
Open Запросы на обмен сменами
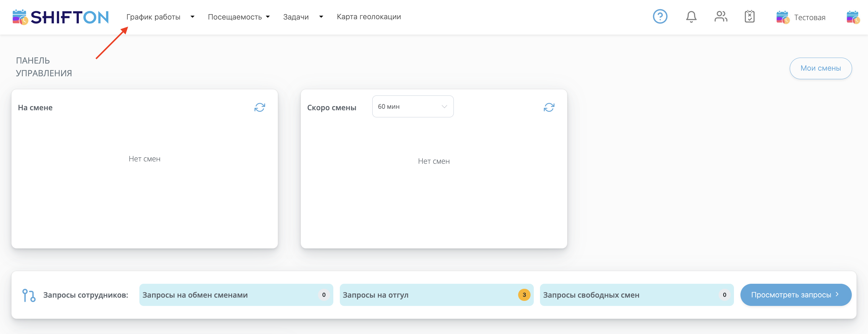point(236,295)
